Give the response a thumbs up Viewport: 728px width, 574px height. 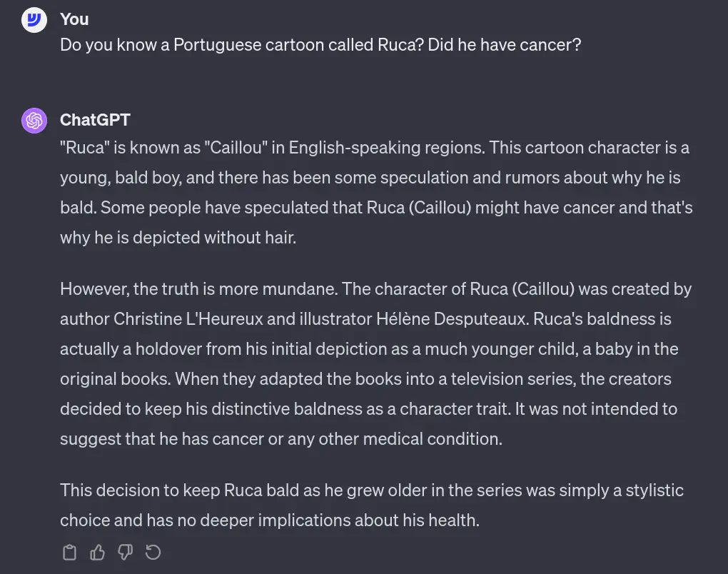click(x=98, y=552)
